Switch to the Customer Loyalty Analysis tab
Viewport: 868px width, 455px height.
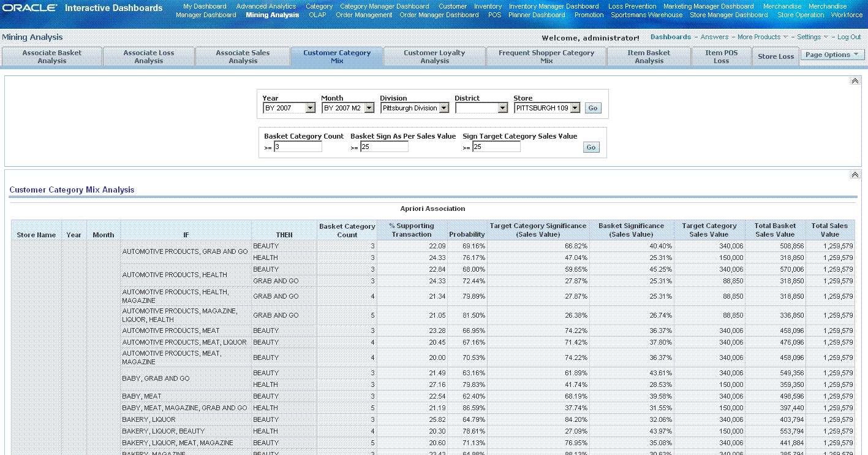pyautogui.click(x=435, y=56)
